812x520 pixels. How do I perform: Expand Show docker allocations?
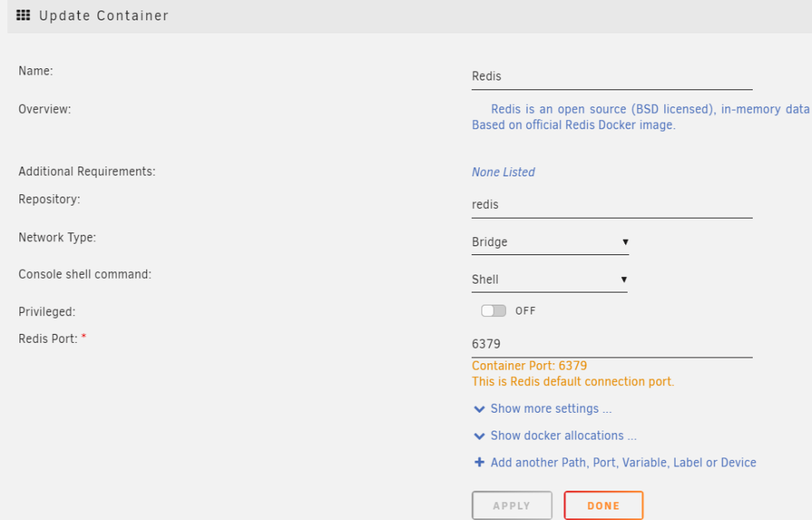(564, 435)
